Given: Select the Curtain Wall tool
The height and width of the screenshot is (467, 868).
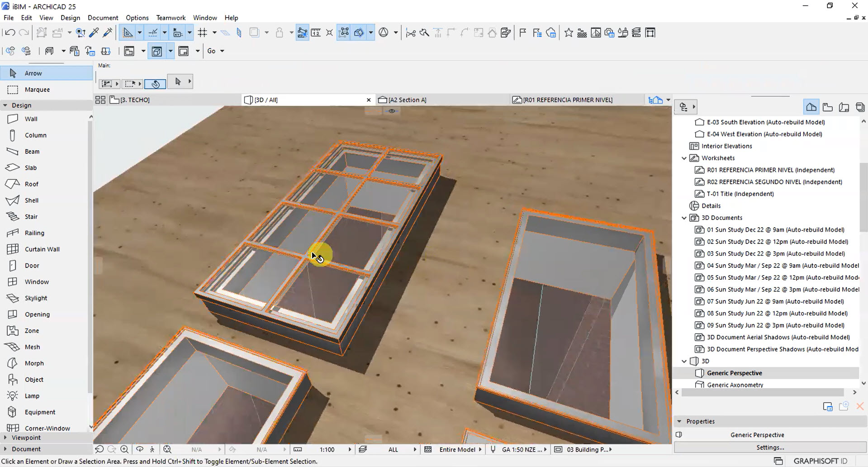Looking at the screenshot, I should [42, 249].
